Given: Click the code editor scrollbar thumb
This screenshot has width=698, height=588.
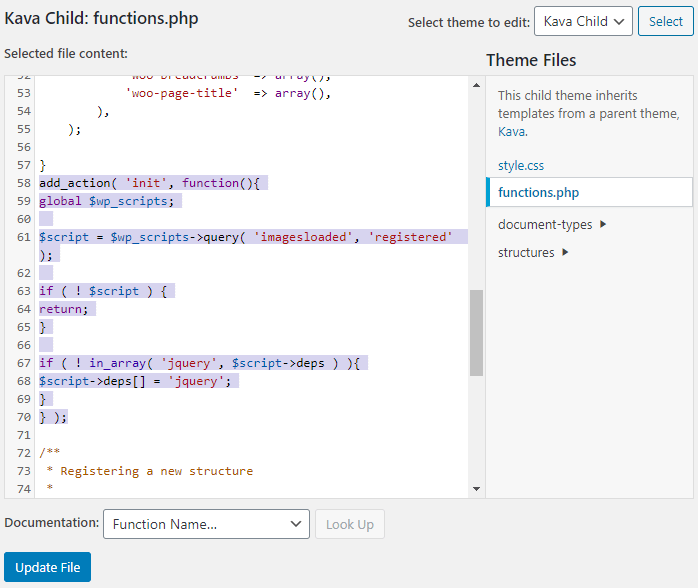Looking at the screenshot, I should coord(476,333).
